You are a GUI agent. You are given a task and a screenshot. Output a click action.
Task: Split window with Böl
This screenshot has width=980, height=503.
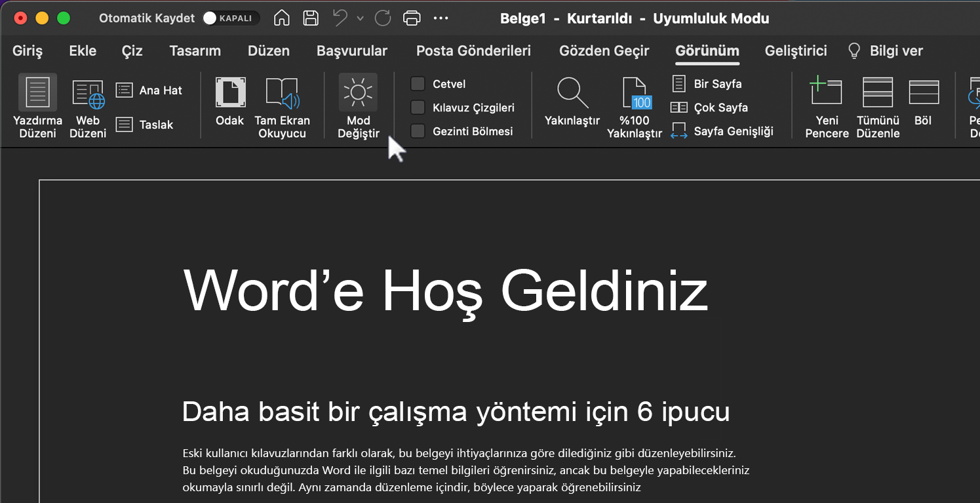(923, 101)
